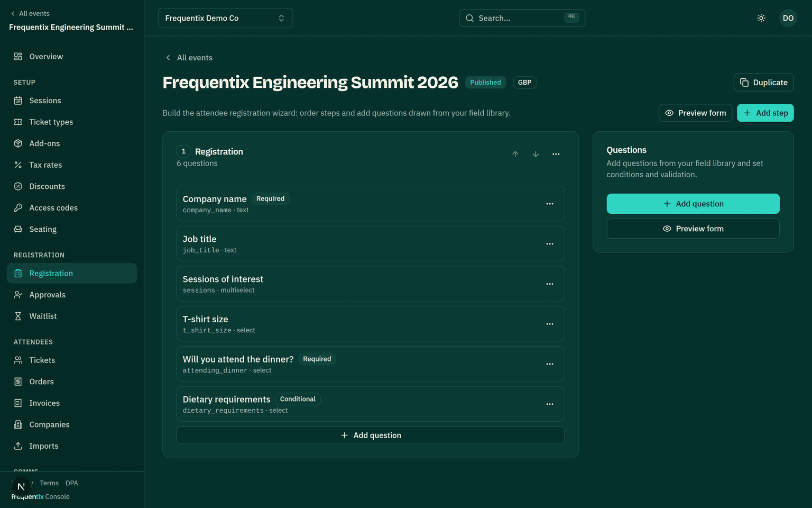Go to Overview page
Screen dimensions: 812x508
(x=72, y=57)
